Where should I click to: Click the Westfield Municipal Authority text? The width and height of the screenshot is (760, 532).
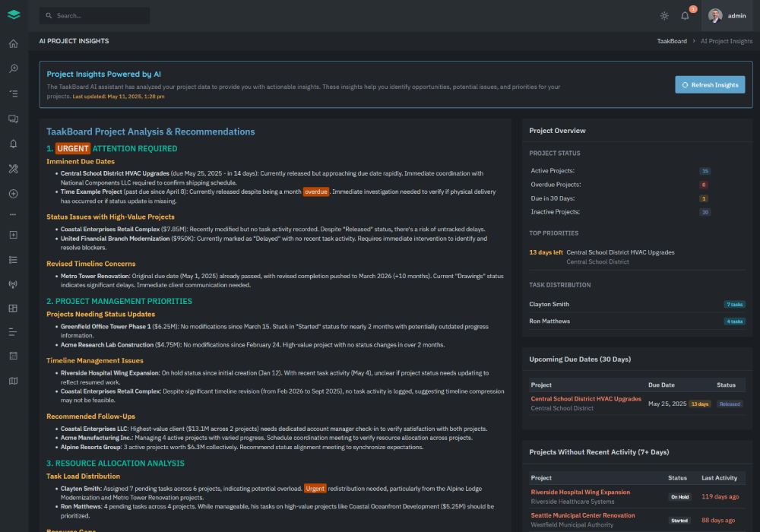point(572,524)
